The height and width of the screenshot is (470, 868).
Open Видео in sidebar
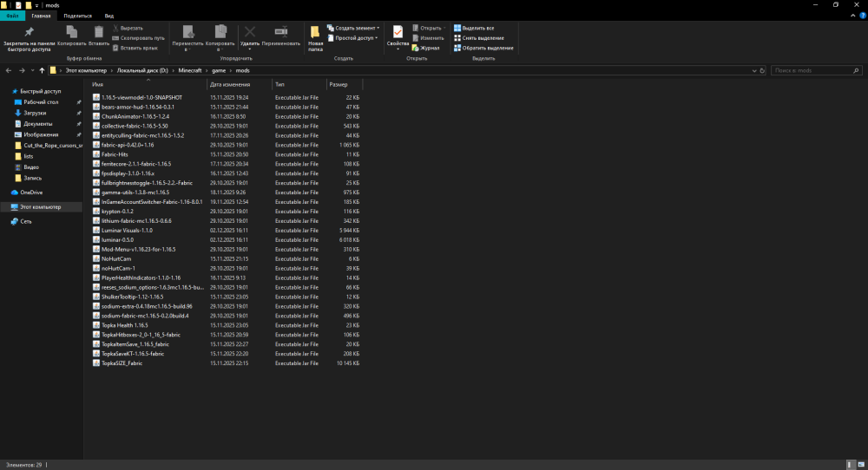click(x=31, y=167)
